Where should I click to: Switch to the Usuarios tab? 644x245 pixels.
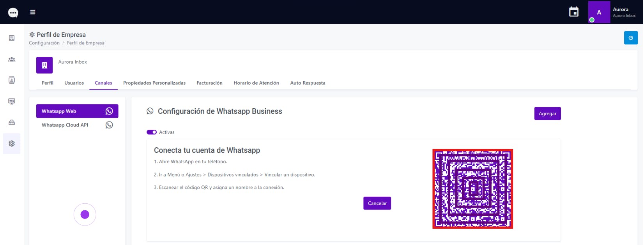point(74,83)
